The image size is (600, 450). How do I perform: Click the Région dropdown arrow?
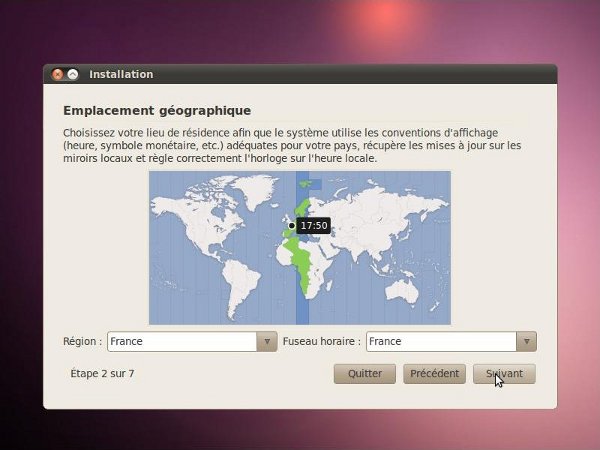[266, 341]
